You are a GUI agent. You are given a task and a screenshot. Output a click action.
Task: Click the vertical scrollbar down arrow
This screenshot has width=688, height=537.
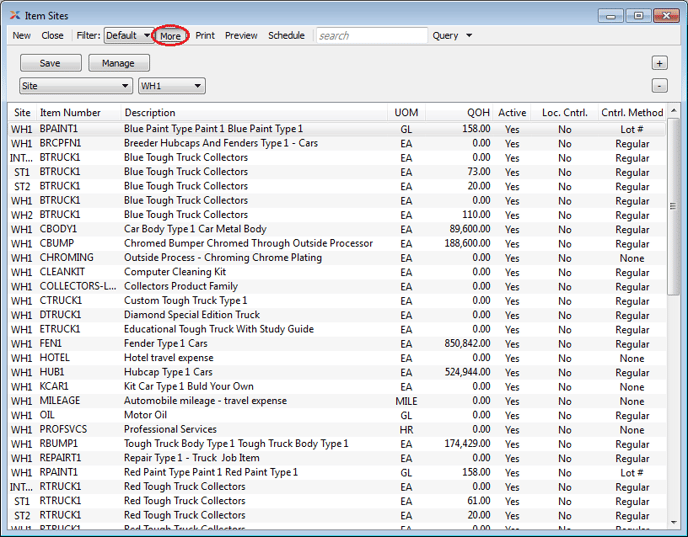click(674, 524)
